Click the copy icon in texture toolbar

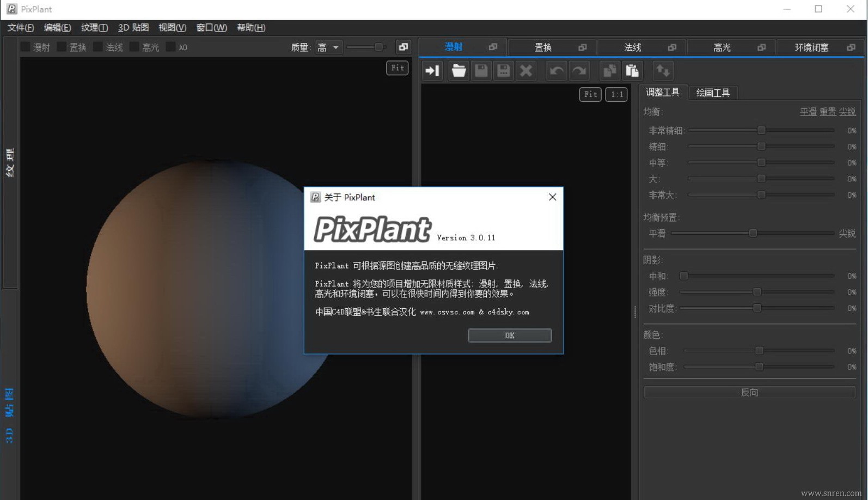(x=609, y=71)
